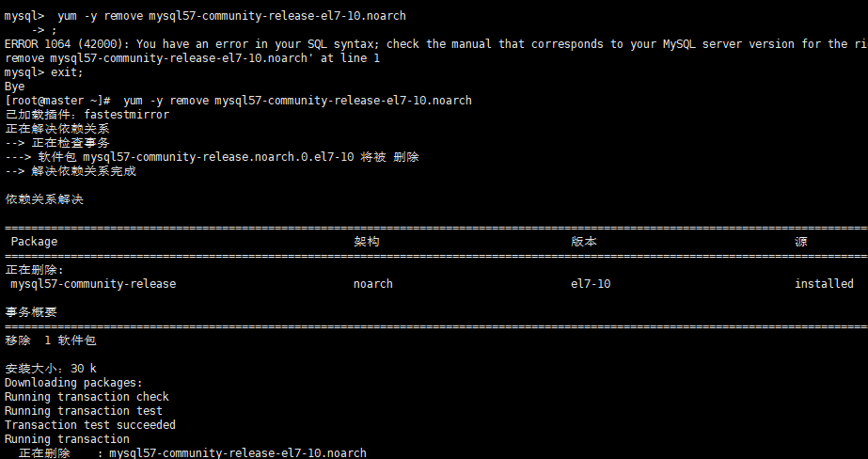Click 'mysql57-community-release' in the table row
Image resolution: width=868 pixels, height=459 pixels.
[x=93, y=284]
